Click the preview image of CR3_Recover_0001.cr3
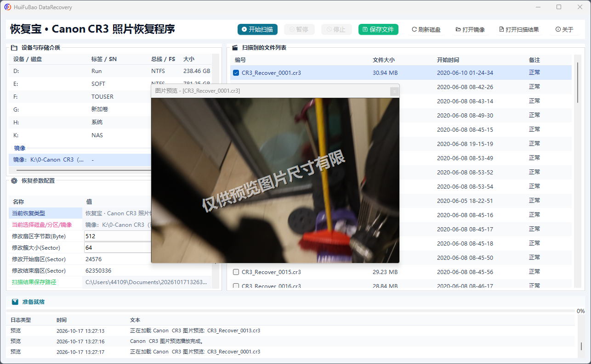 tap(275, 180)
